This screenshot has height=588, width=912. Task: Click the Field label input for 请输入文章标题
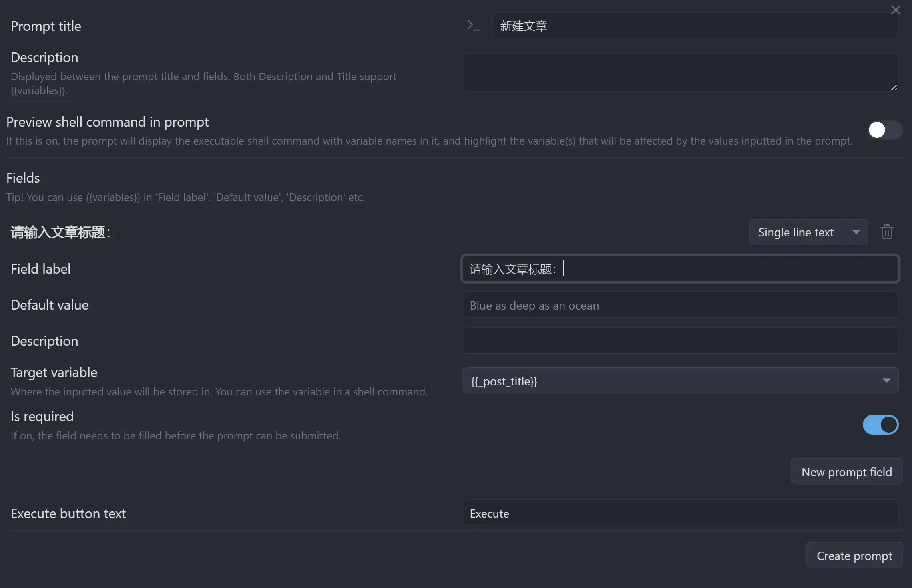(x=679, y=268)
